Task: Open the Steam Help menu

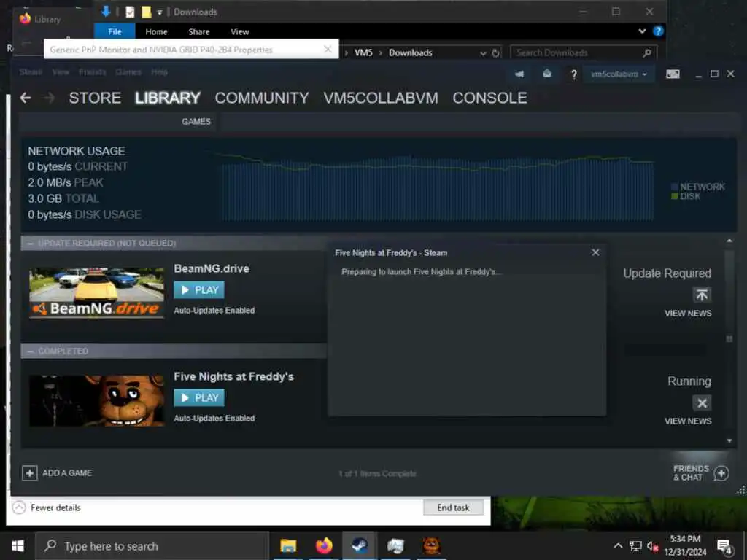Action: click(x=159, y=72)
